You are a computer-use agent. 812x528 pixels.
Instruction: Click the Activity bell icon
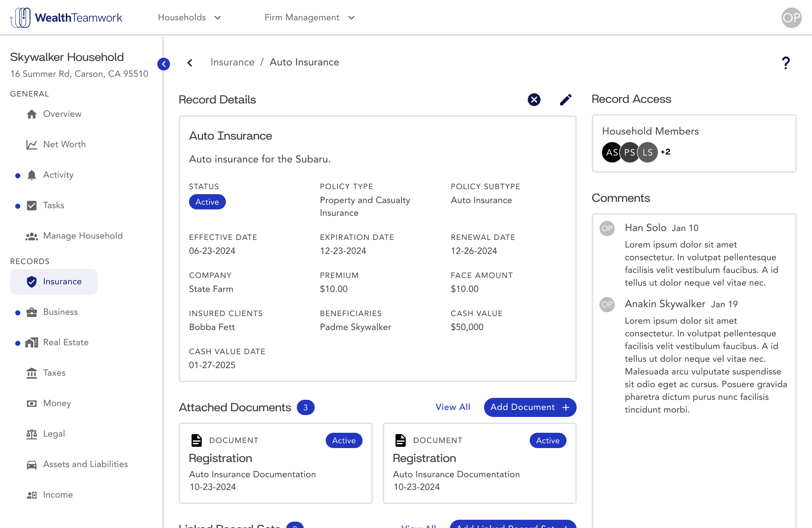click(32, 175)
